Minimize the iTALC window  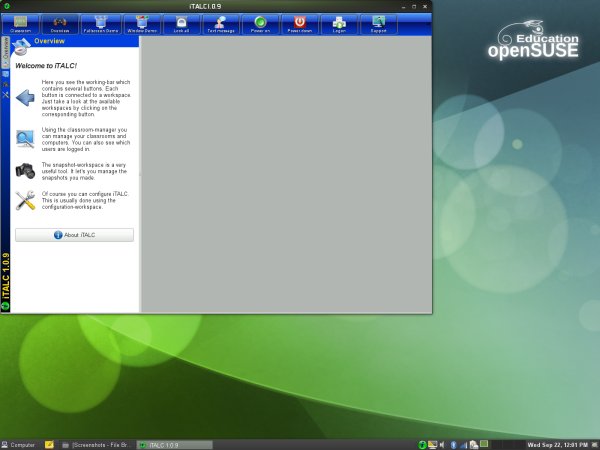point(404,7)
